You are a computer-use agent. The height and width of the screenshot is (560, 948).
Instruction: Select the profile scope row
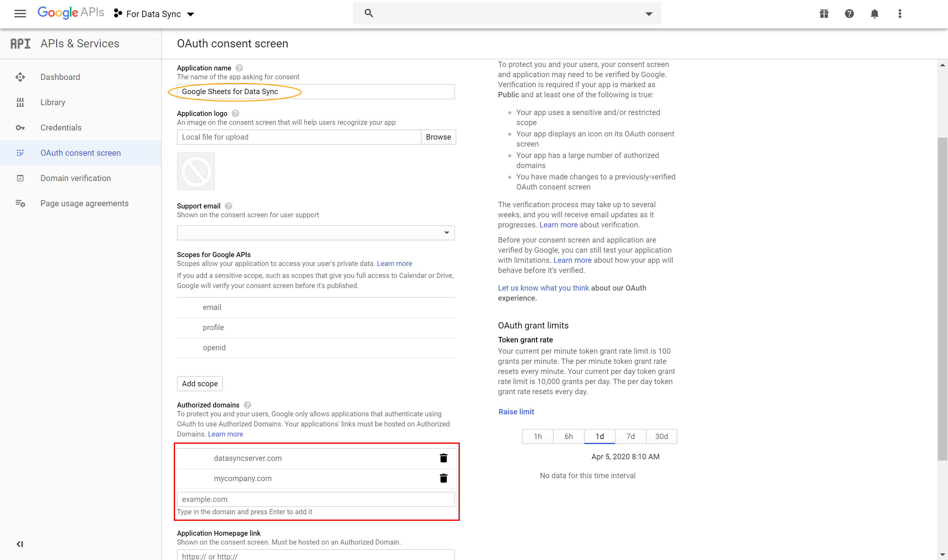coord(316,328)
